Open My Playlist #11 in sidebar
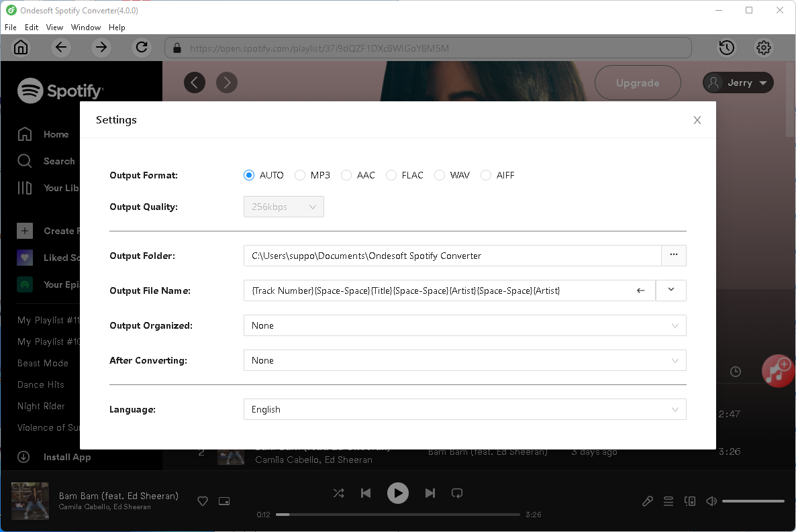Image resolution: width=796 pixels, height=532 pixels. pos(48,320)
